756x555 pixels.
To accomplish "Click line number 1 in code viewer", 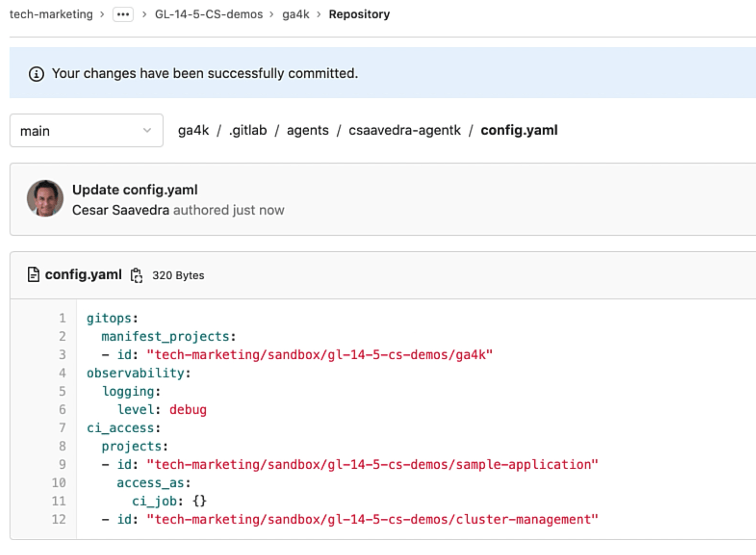I will (62, 318).
